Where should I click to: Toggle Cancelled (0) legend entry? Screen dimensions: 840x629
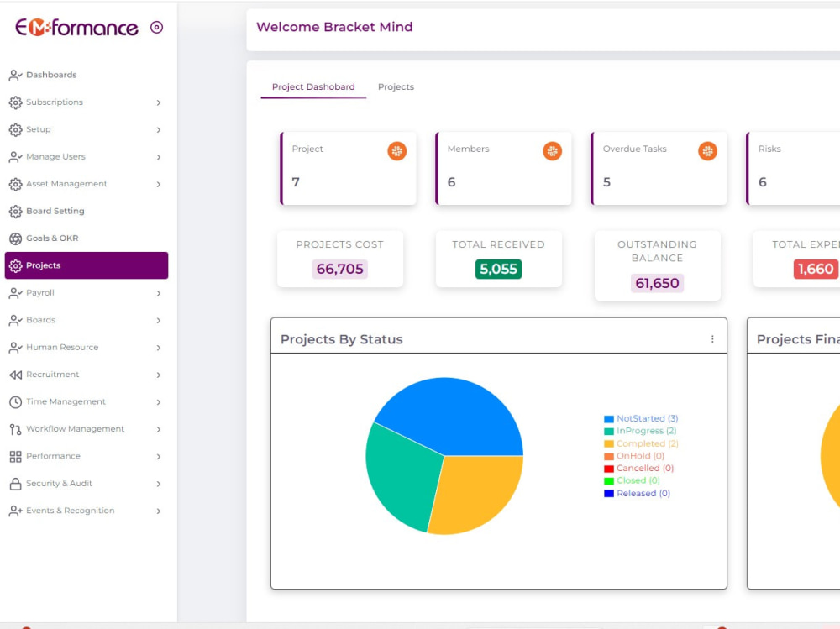coord(639,469)
